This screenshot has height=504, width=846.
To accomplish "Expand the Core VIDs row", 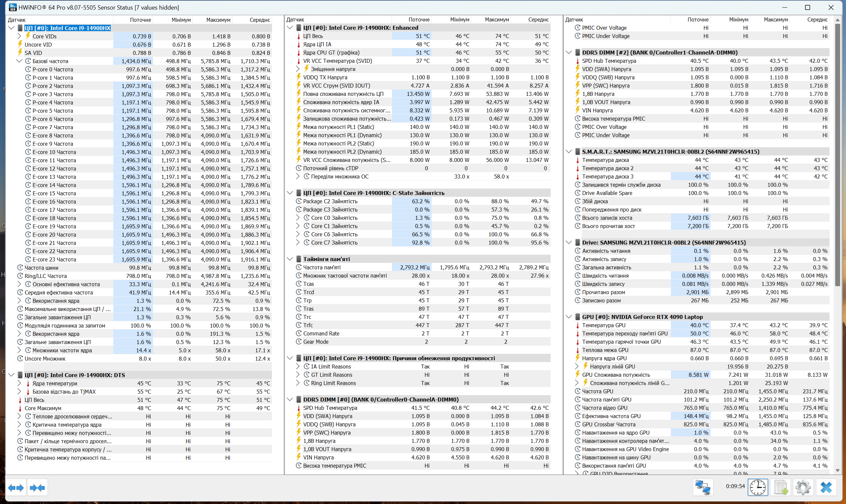I will (x=19, y=36).
